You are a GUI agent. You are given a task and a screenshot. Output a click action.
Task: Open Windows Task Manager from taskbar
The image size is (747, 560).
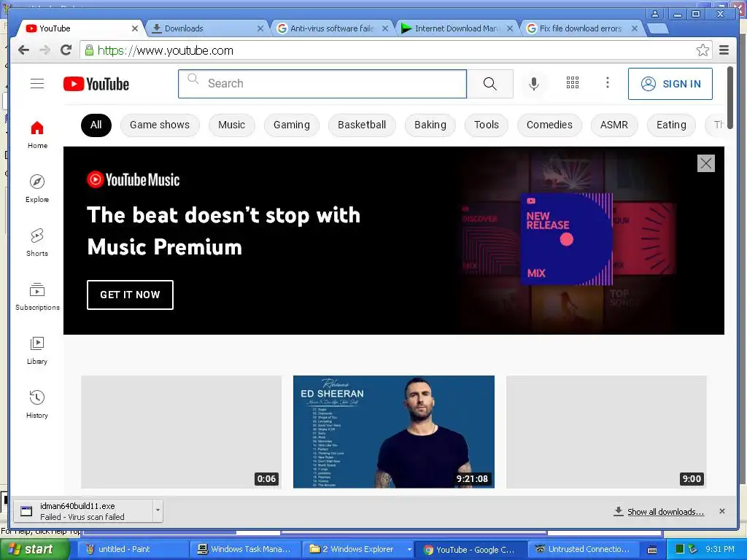tap(245, 549)
